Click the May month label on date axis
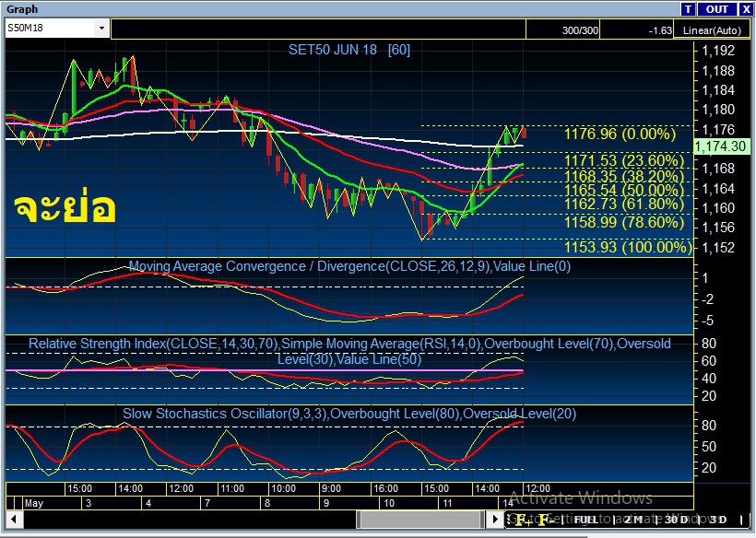Screen dimensions: 756x538 [34, 503]
